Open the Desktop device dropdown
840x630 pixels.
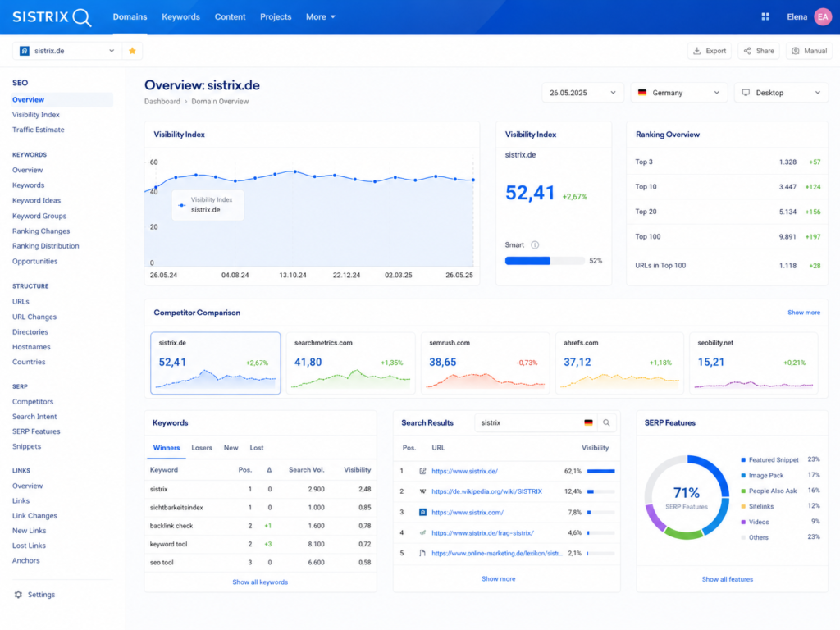[x=781, y=93]
